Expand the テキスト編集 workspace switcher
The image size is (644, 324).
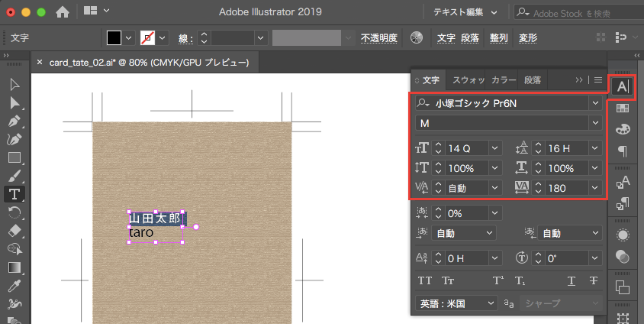(465, 12)
